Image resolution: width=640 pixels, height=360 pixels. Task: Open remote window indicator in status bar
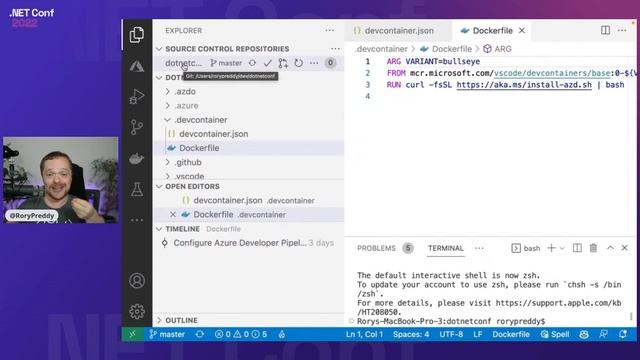click(x=132, y=334)
